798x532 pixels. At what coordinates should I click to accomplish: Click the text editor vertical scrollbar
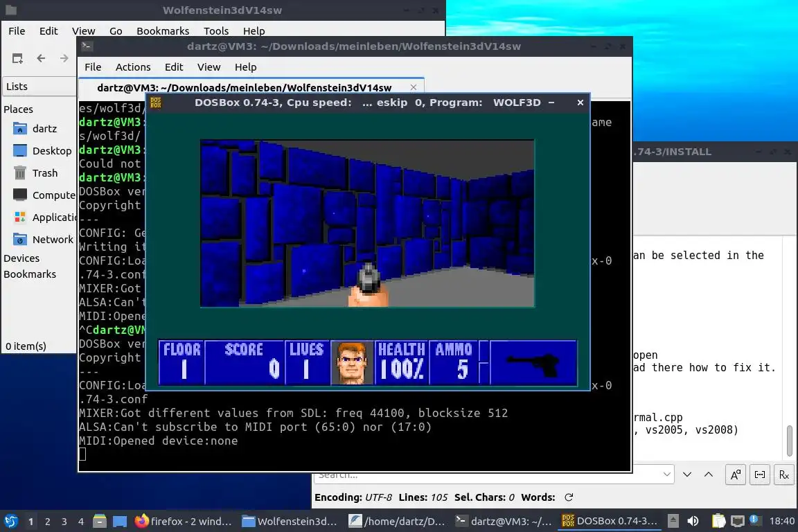790,441
